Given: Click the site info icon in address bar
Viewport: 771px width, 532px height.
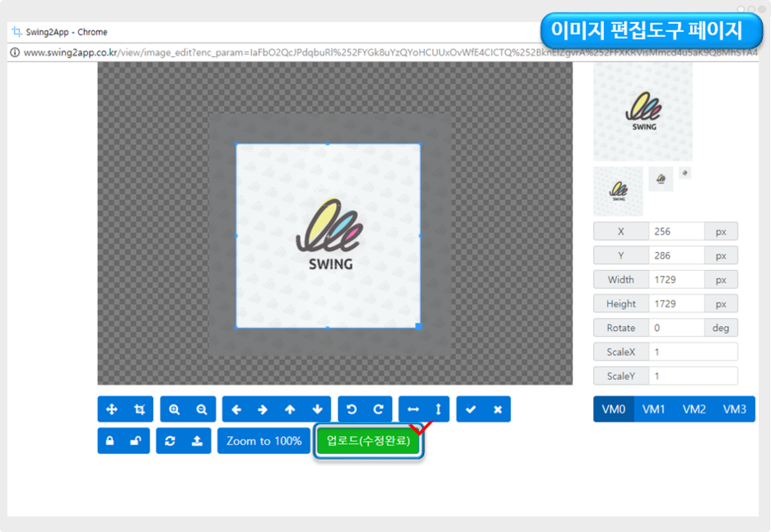Looking at the screenshot, I should tap(15, 52).
